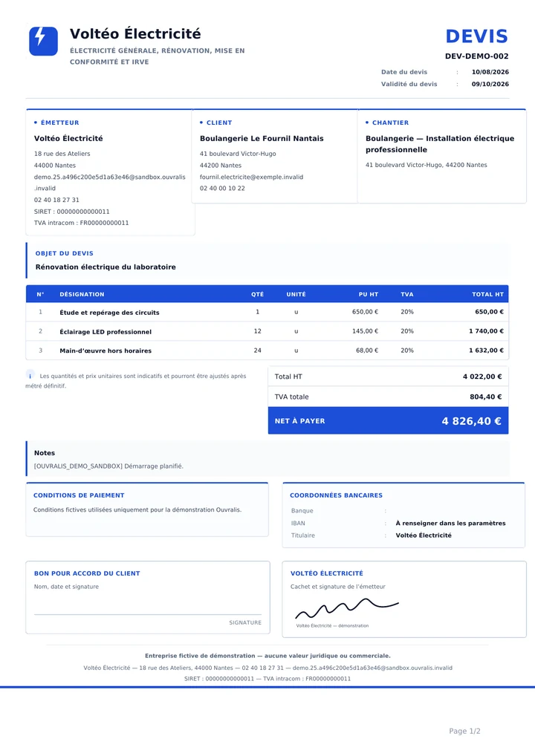Click the SIRET number line in Émetteur box

pyautogui.click(x=72, y=211)
